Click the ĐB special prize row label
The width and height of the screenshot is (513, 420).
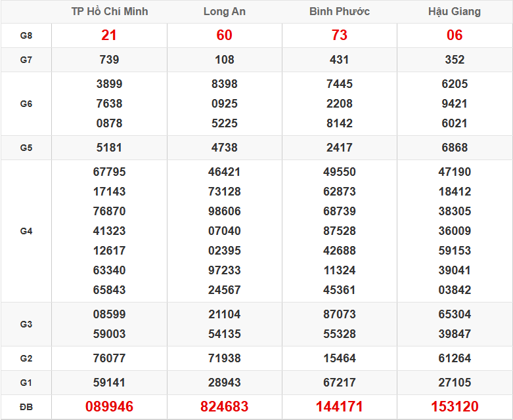tap(26, 407)
